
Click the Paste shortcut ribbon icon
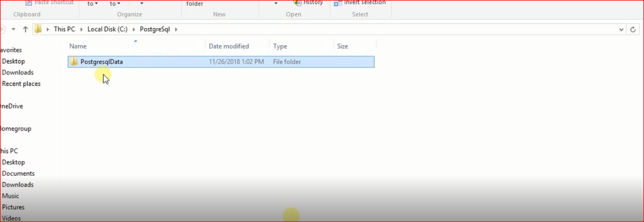[x=29, y=2]
